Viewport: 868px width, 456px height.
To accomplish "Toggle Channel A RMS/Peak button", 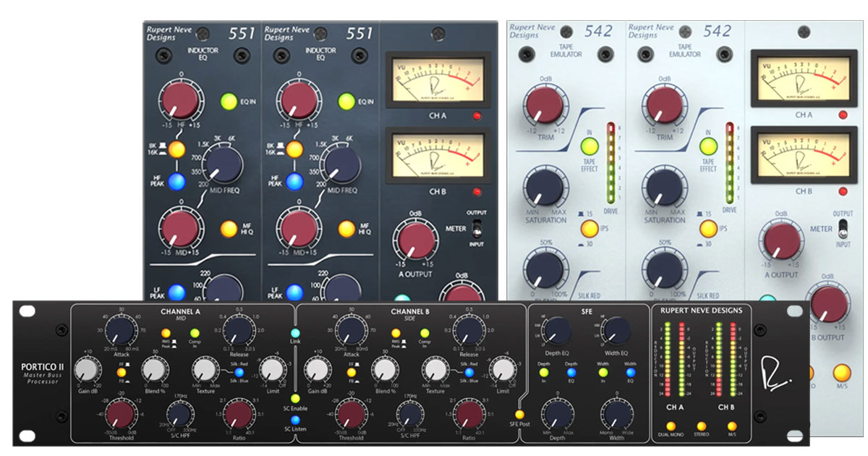I will click(x=166, y=334).
